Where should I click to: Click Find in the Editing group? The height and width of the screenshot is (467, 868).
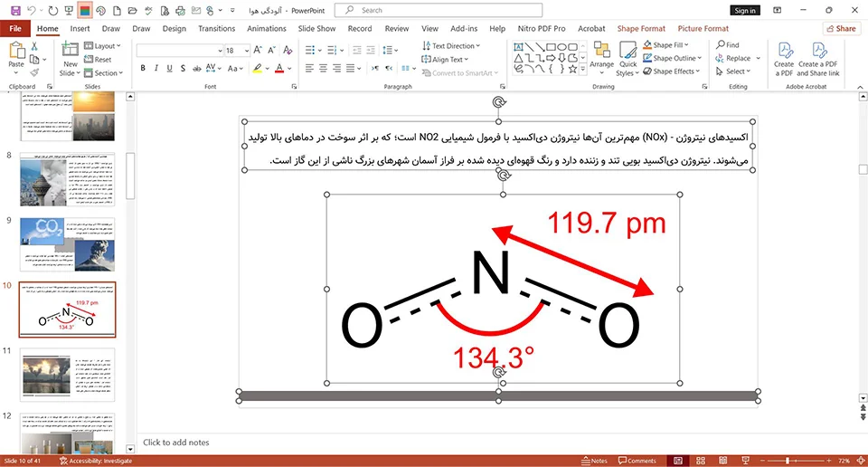click(x=727, y=45)
